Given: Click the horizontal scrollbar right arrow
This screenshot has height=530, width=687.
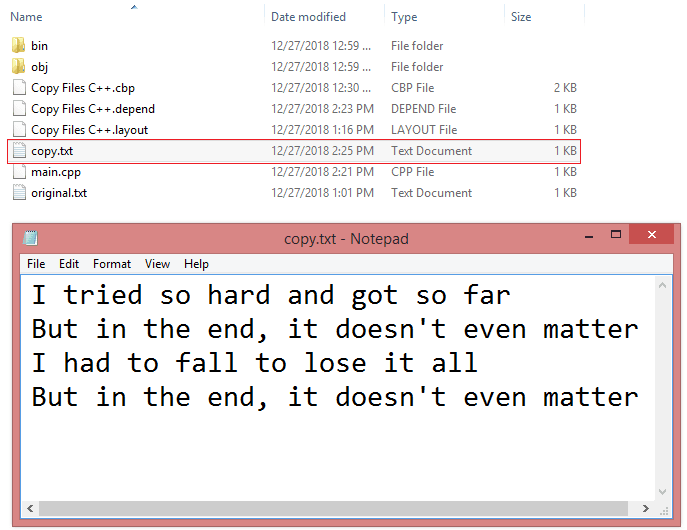Looking at the screenshot, I should tap(646, 508).
